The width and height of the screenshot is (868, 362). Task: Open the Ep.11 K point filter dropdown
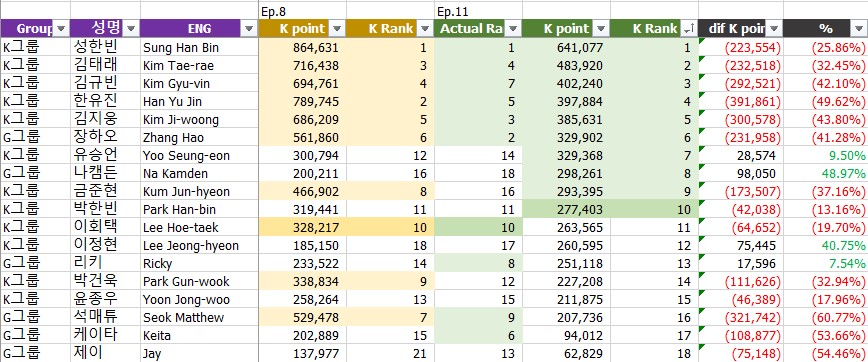[601, 28]
